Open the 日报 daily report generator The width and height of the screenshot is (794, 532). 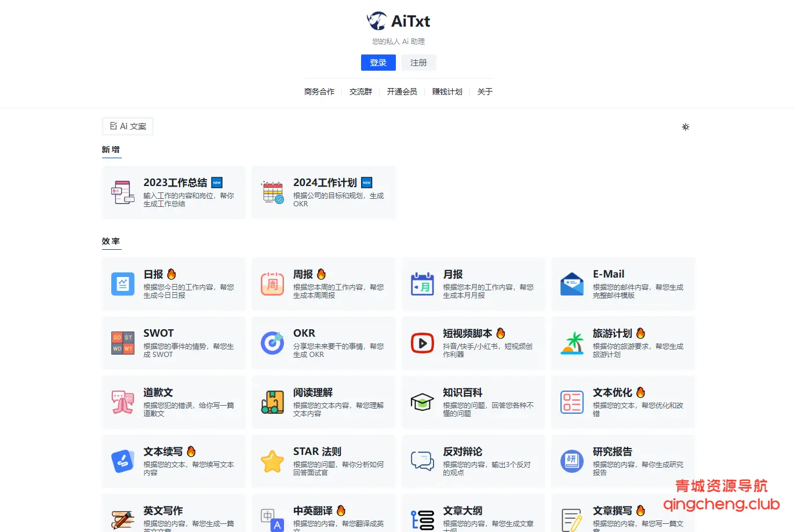[x=173, y=284]
